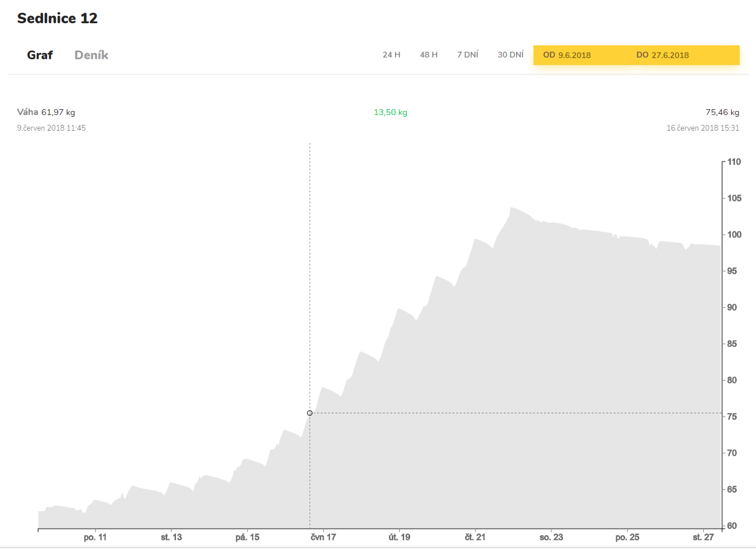Click the 110 weight axis label
This screenshot has height=549, width=756.
coord(734,162)
